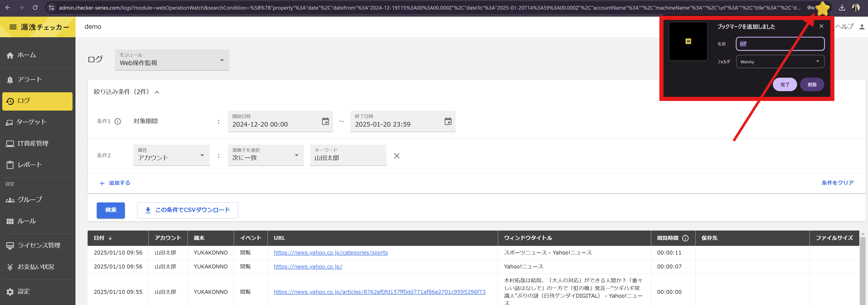This screenshot has height=305, width=868.
Task: Close the bookmark added popup
Action: coord(821,26)
